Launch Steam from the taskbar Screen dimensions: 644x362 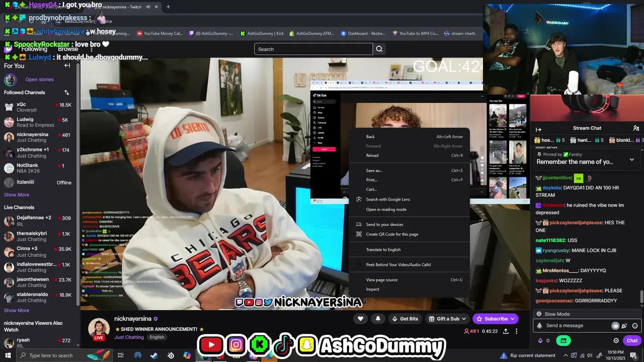click(x=154, y=355)
